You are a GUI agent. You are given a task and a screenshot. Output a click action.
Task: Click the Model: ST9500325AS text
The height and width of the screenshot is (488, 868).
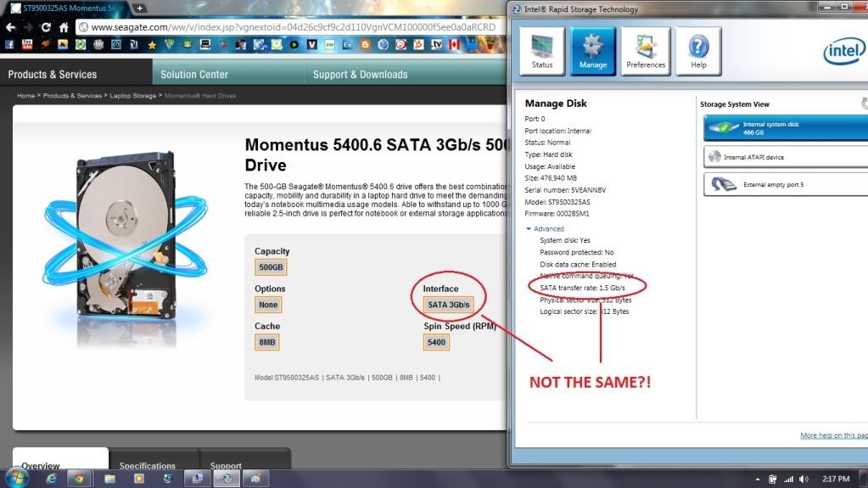pos(557,202)
